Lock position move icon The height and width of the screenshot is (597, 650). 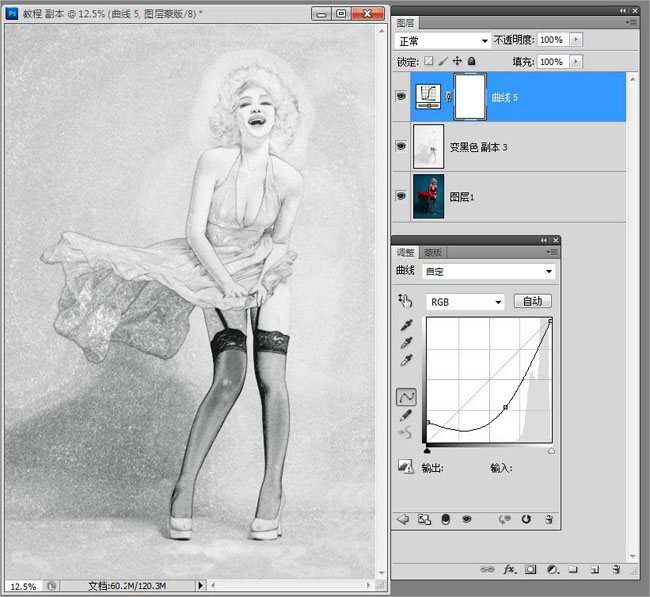tap(457, 61)
